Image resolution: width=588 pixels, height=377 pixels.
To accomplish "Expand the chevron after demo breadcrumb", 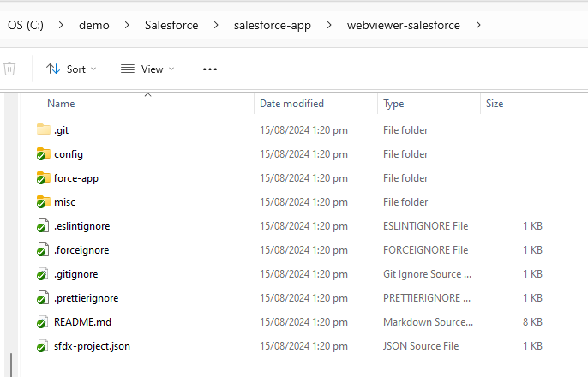I will [x=127, y=25].
